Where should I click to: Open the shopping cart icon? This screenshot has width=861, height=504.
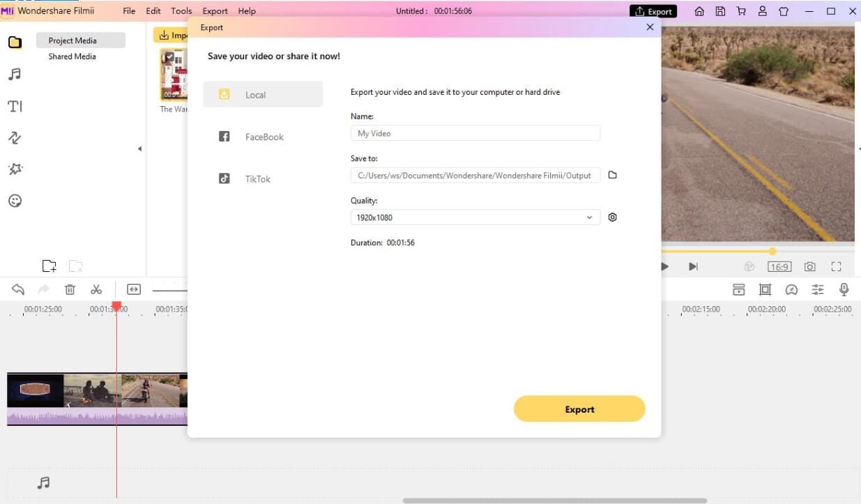(x=741, y=11)
